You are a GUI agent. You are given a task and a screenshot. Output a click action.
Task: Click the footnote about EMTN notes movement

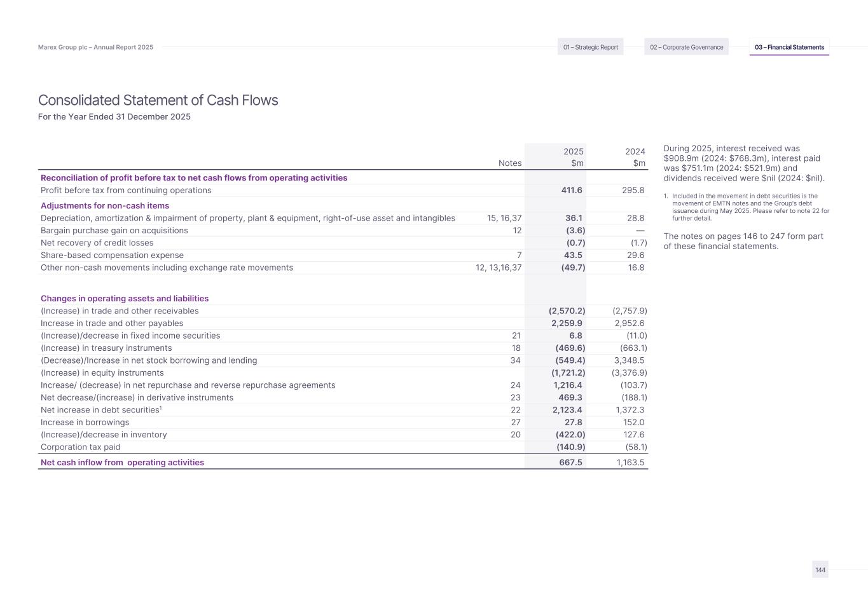(750, 207)
